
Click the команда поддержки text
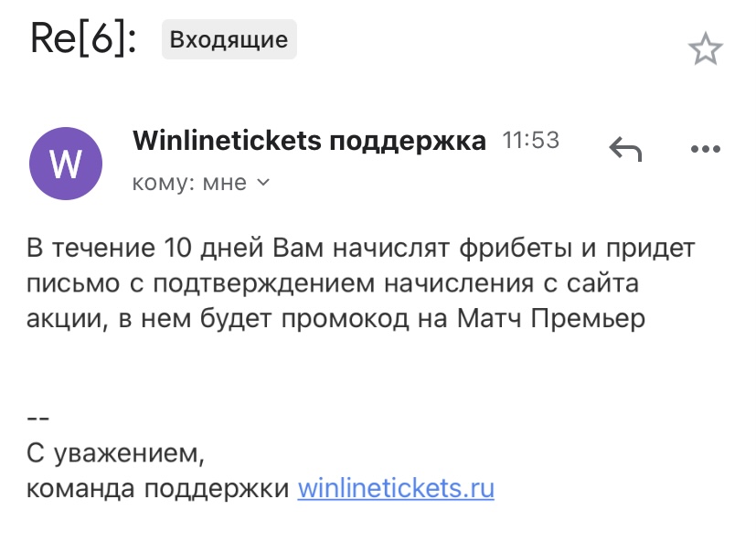tap(157, 488)
